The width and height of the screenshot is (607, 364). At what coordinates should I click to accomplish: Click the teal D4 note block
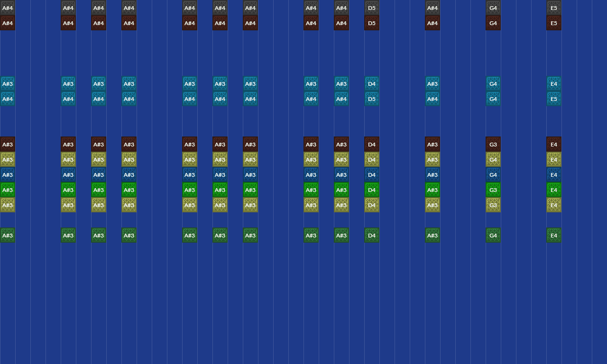click(x=372, y=83)
